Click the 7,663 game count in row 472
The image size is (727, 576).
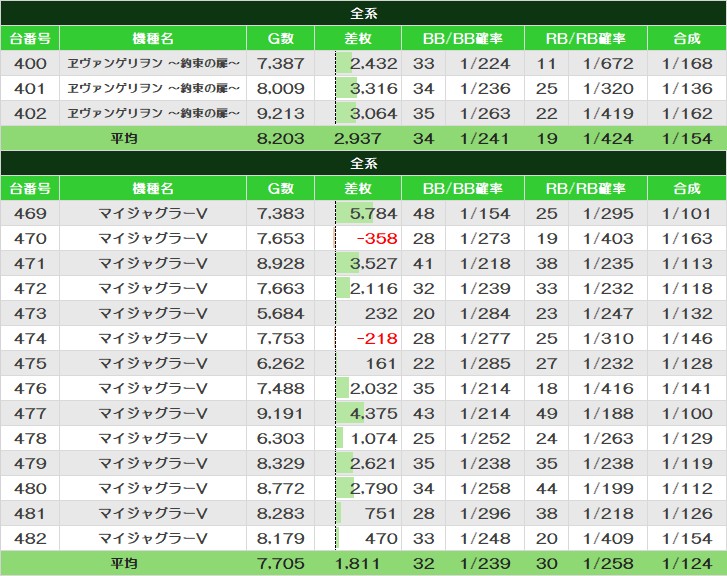point(281,289)
